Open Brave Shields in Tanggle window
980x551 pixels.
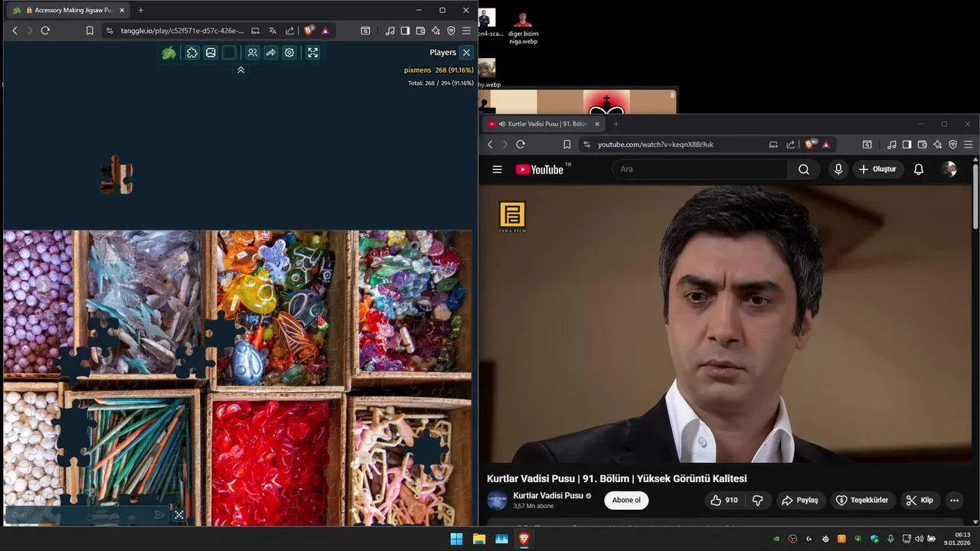309,31
